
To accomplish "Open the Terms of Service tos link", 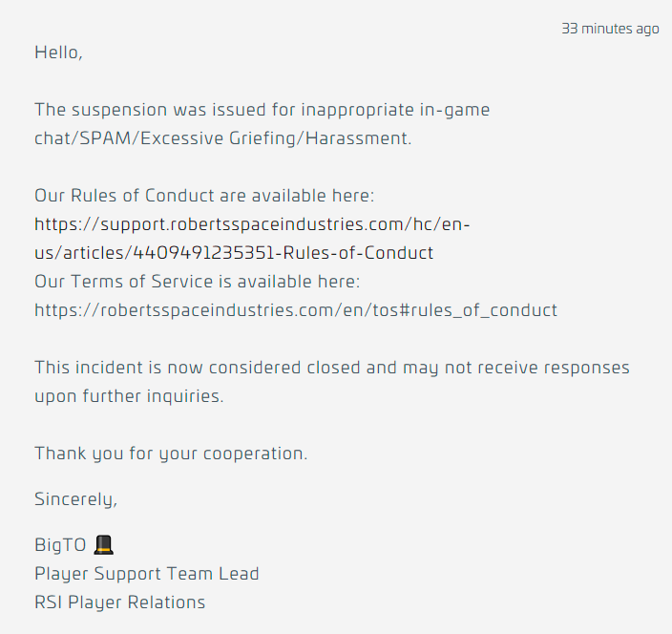I will pos(296,310).
